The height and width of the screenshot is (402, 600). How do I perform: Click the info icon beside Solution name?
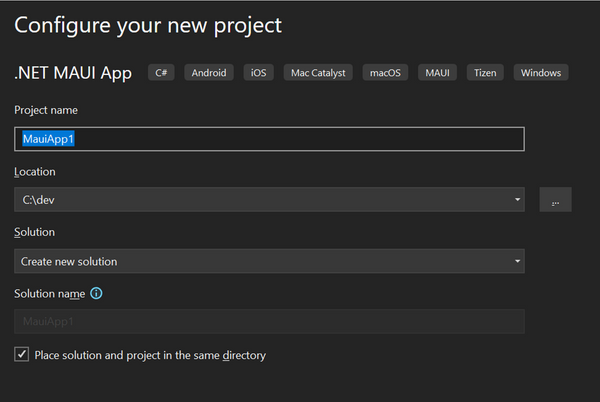[x=97, y=294]
